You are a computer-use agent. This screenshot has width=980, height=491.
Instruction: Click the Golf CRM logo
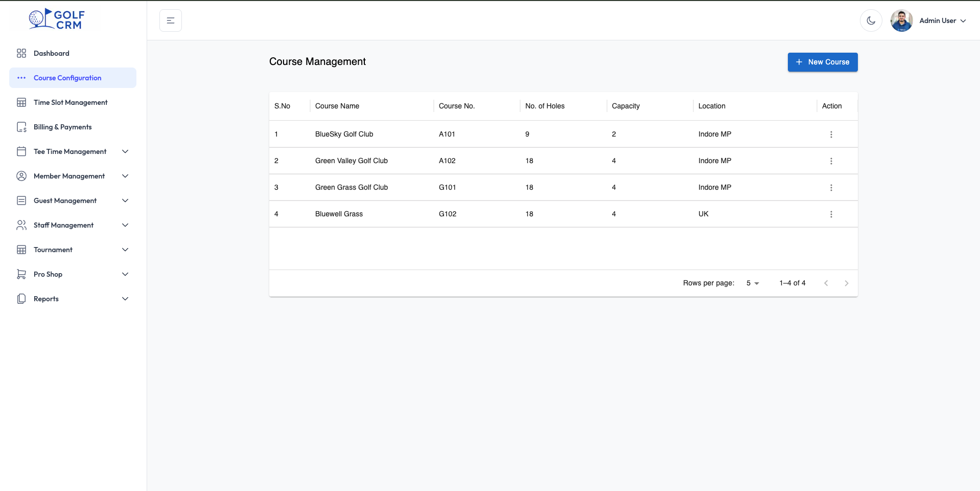[56, 19]
